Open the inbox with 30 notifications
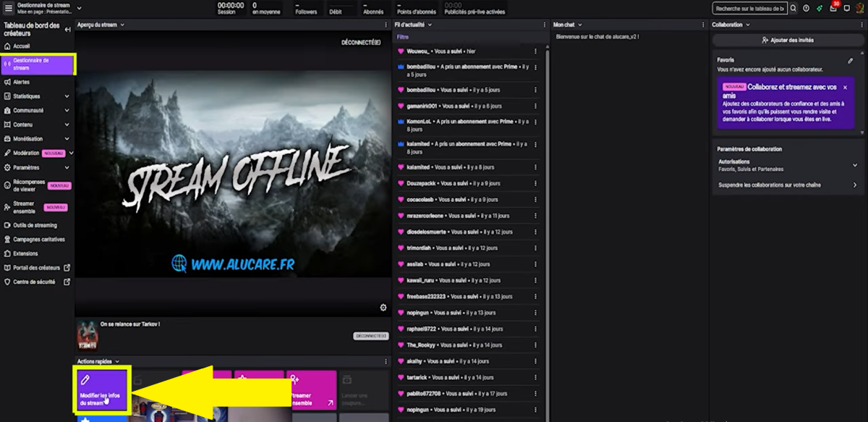The image size is (868, 422). point(833,8)
